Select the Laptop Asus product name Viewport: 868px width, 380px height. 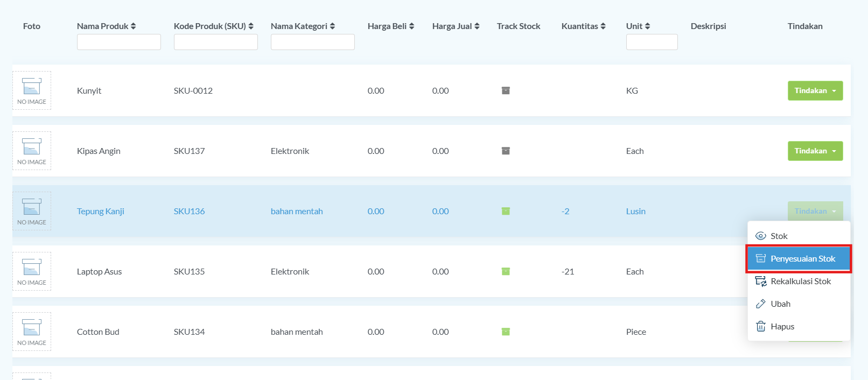point(100,271)
